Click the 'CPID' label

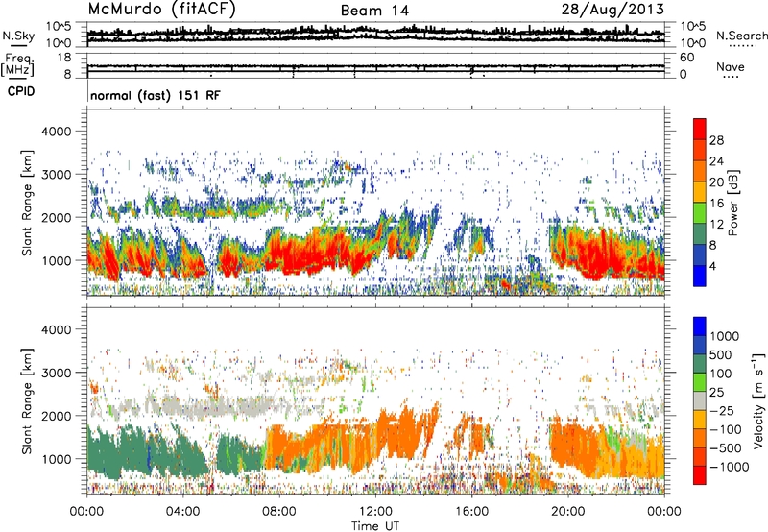21,91
